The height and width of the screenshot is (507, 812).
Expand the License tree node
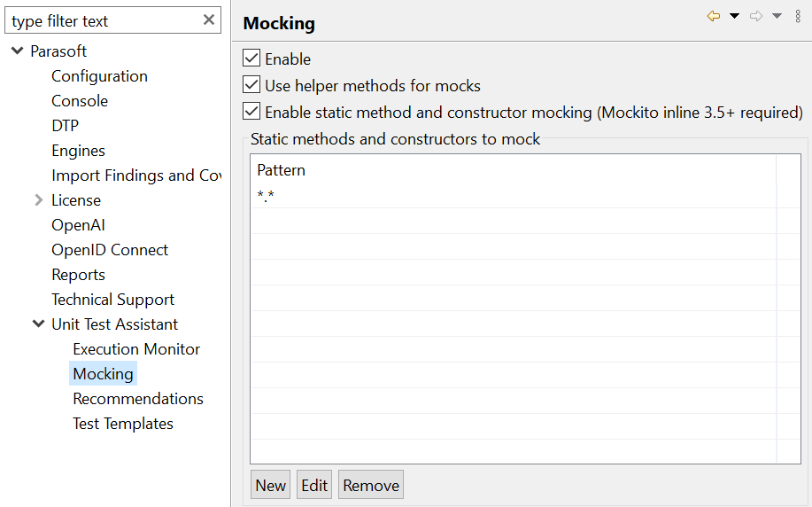click(38, 200)
